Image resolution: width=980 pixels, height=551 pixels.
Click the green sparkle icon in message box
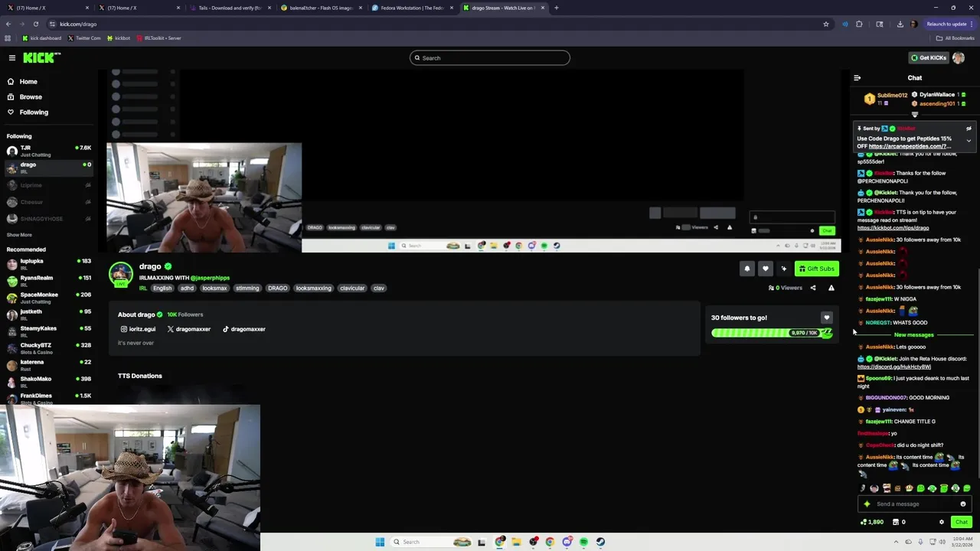coord(867,504)
